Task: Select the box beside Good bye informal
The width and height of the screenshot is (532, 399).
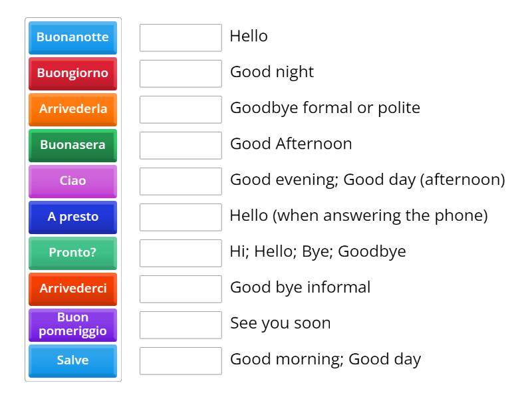Action: (x=180, y=289)
